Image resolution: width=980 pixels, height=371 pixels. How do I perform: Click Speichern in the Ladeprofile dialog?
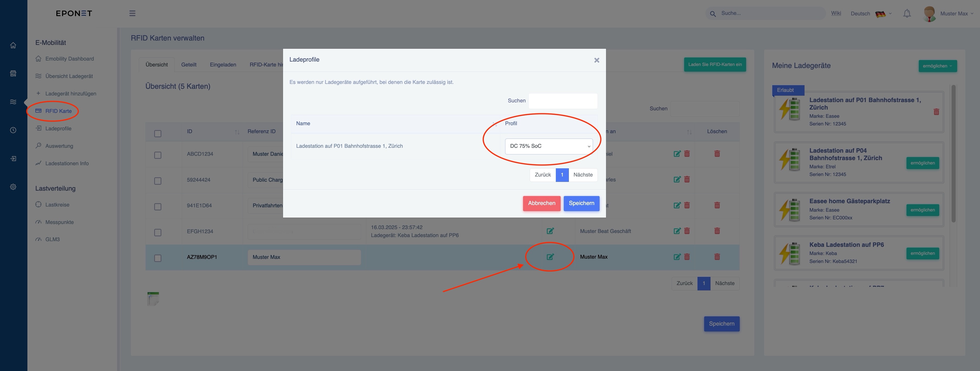tap(581, 203)
